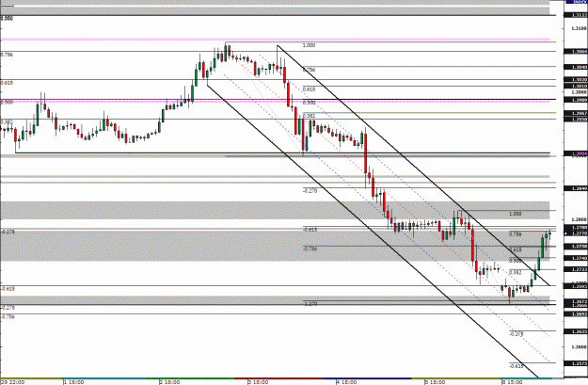Click the 29 22:00 time label
This screenshot has height=385, width=588.
pyautogui.click(x=12, y=382)
